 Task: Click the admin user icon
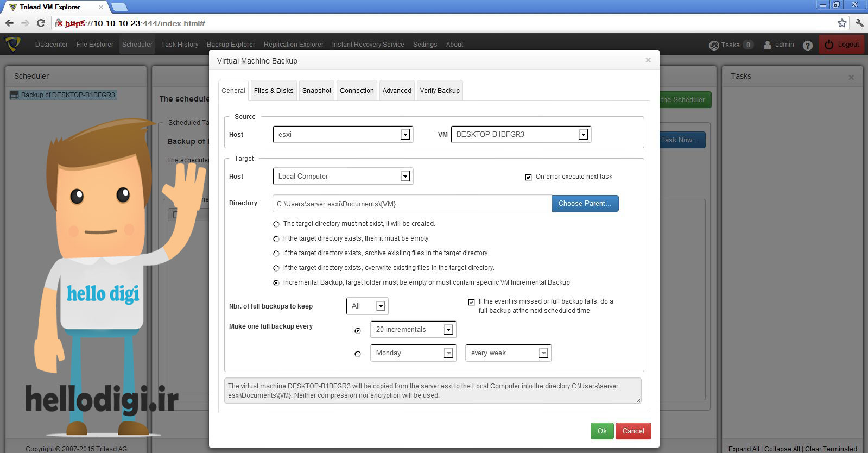768,45
